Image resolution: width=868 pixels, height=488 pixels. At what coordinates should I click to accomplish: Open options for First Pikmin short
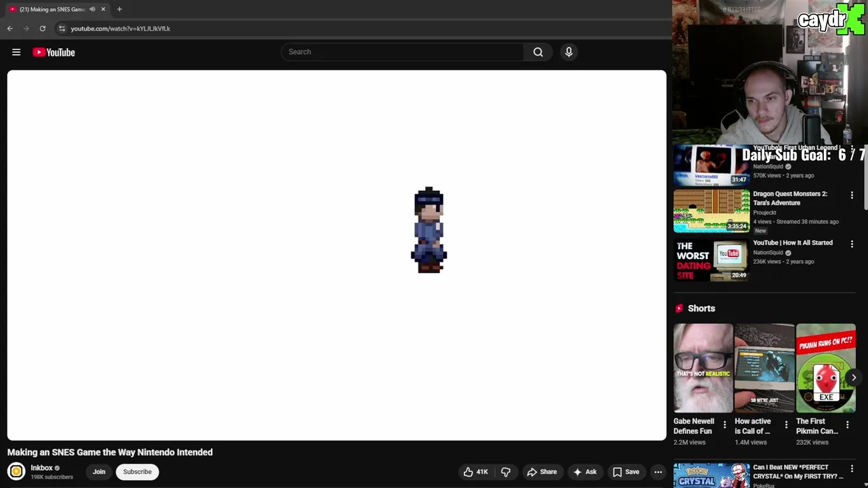tap(847, 425)
